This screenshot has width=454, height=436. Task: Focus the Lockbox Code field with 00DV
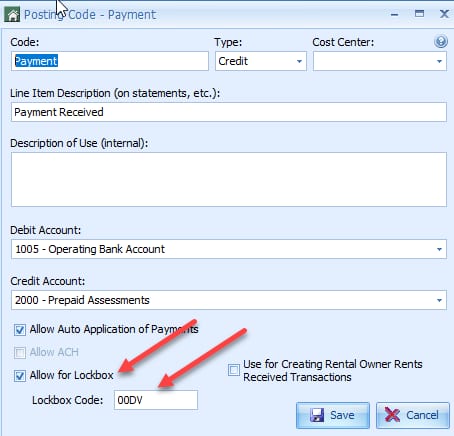pos(156,400)
